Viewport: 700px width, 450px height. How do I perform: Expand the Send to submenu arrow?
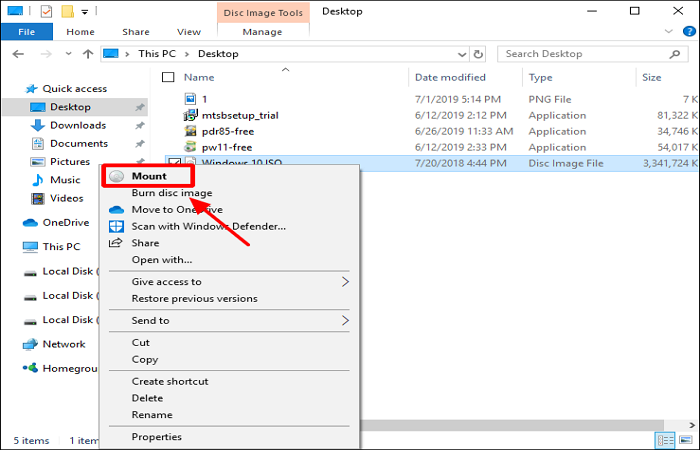pos(345,321)
